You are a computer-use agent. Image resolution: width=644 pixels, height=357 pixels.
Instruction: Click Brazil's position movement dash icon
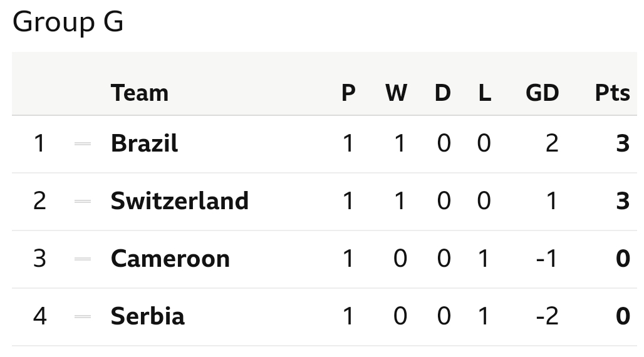(83, 144)
